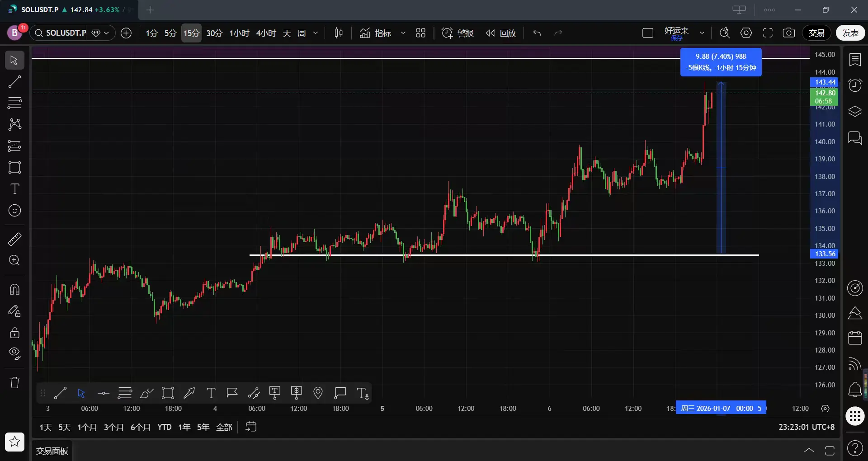
Task: Open the watchlist panel icon
Action: (855, 60)
